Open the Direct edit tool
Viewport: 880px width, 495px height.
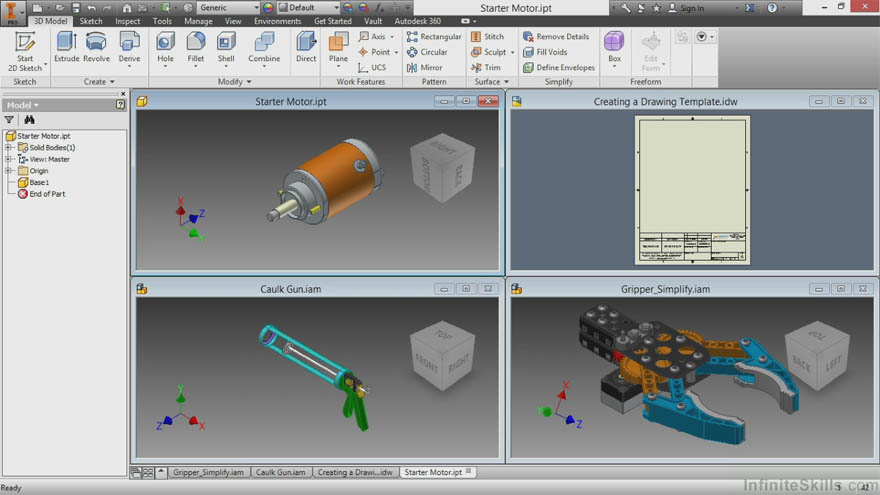306,47
